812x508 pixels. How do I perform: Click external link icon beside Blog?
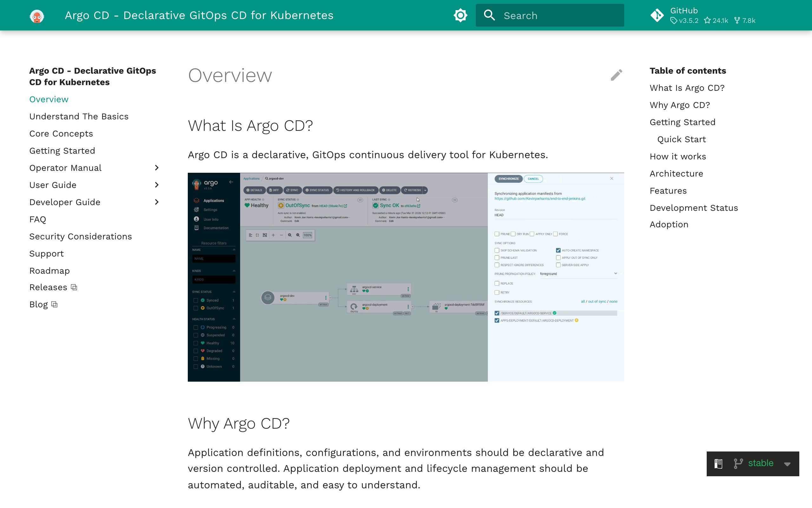coord(54,305)
